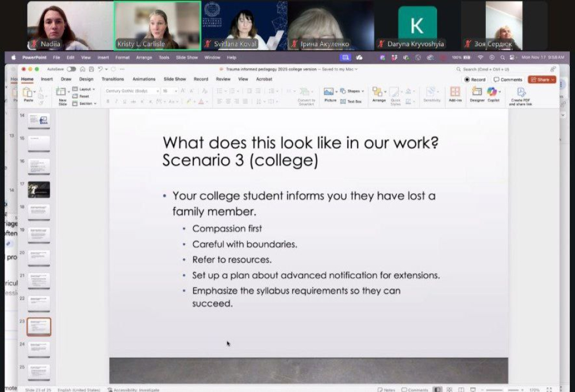Click the Paste icon in the ribbon
Image resolution: width=575 pixels, height=392 pixels.
[x=28, y=93]
